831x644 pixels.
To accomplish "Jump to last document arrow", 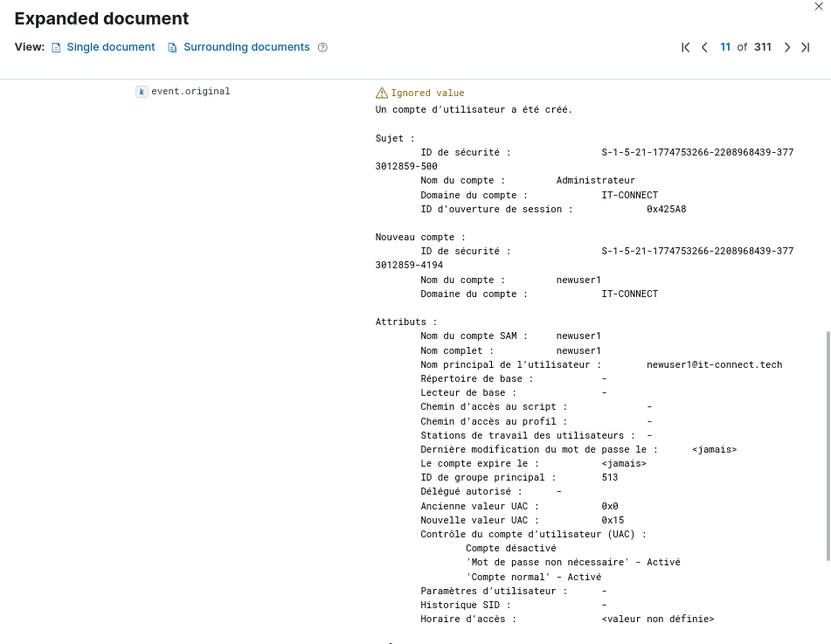I will click(x=806, y=47).
